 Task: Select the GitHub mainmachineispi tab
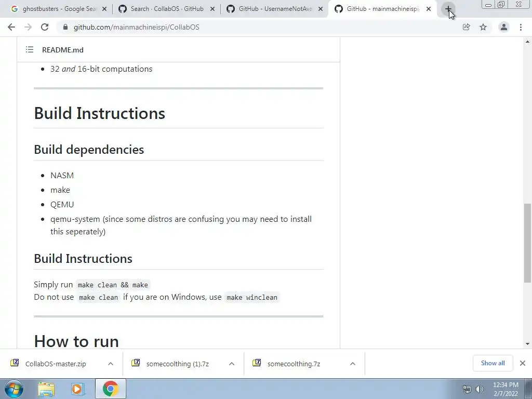point(382,9)
